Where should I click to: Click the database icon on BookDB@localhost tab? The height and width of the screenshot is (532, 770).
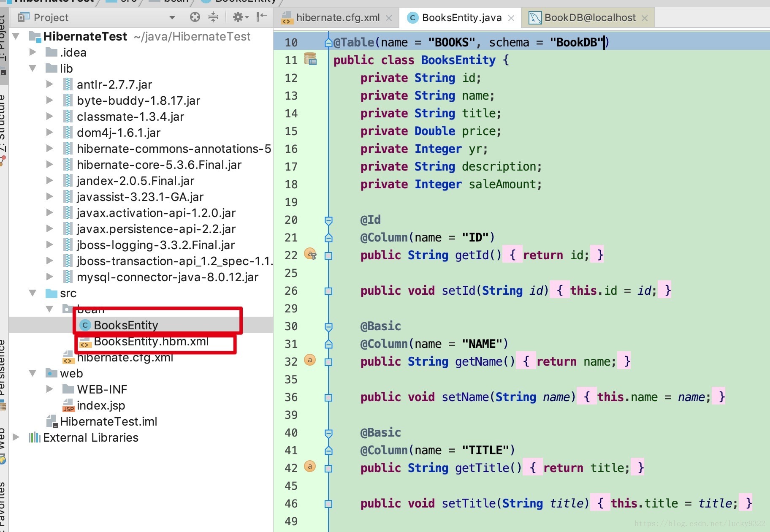tap(535, 18)
